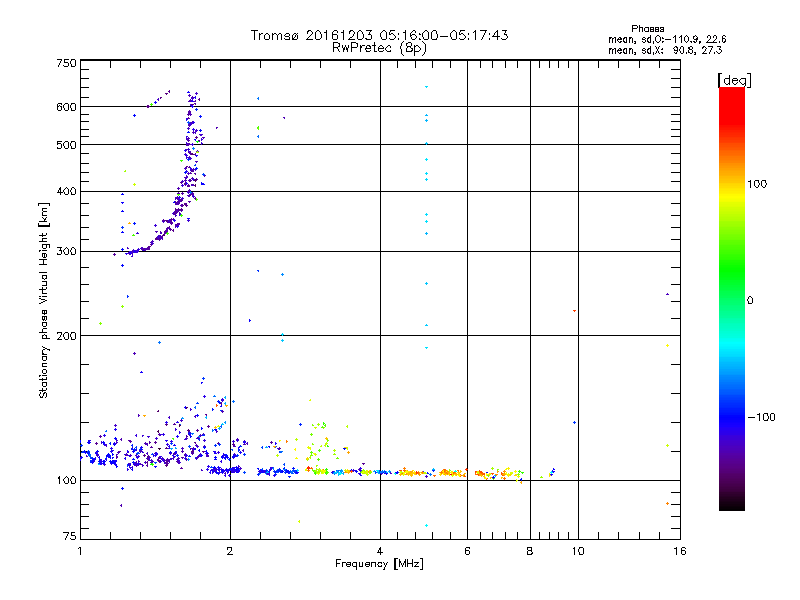Screen dimensions: 800x600
Task: Click the black bottom of the phase colorbar
Action: (732, 504)
